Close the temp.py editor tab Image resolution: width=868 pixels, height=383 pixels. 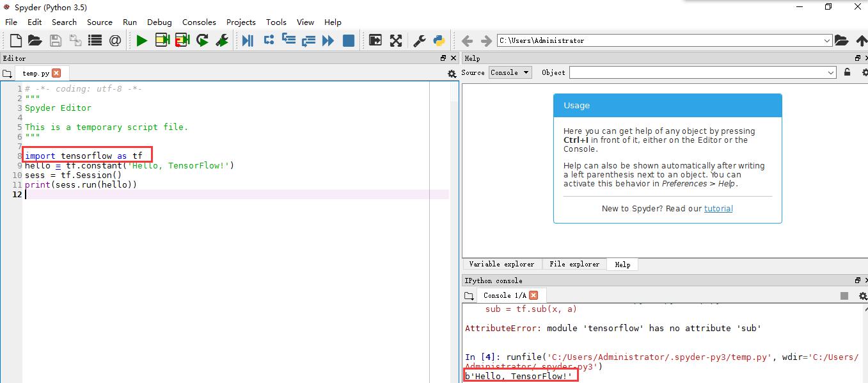click(x=56, y=73)
